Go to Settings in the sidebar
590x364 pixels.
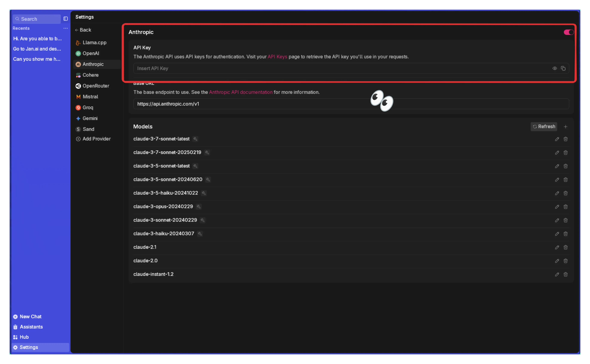point(29,347)
